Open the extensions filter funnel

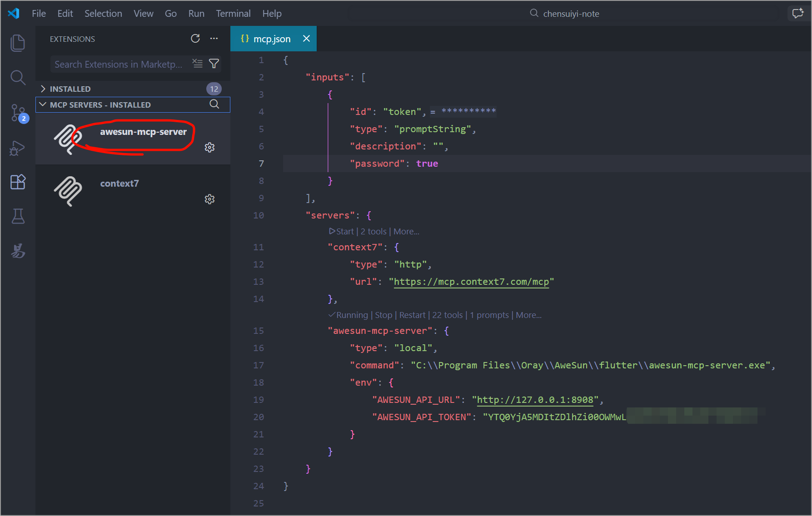click(214, 64)
